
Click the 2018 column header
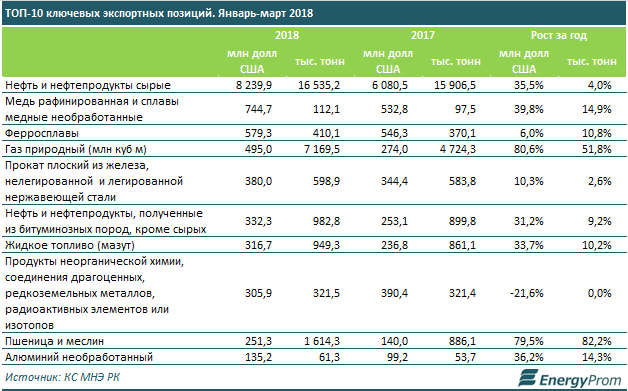[287, 35]
